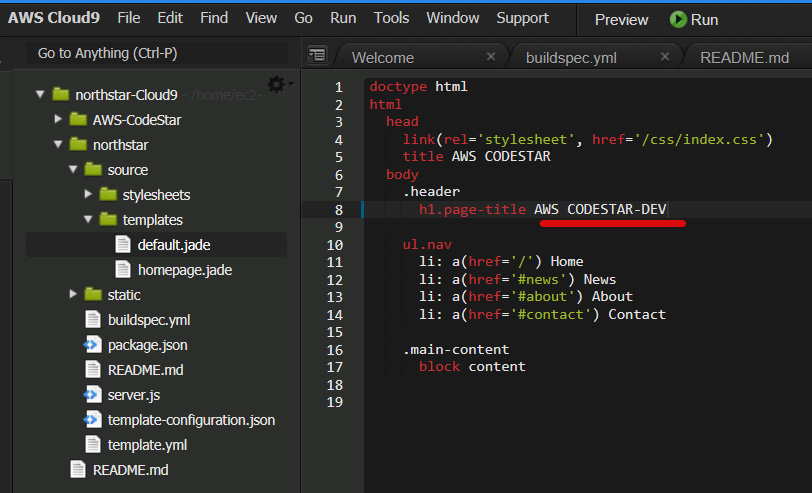
Task: Click the 'AWS CODESTAR-DEV' text on line 8
Action: pos(600,209)
